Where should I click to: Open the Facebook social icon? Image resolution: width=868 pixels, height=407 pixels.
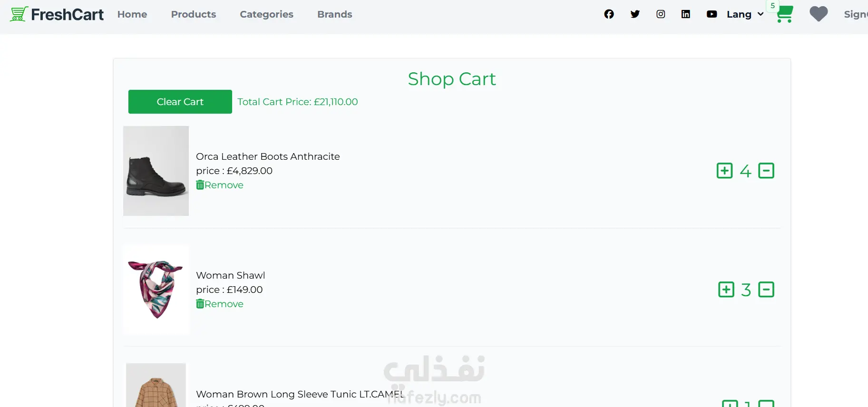[609, 14]
